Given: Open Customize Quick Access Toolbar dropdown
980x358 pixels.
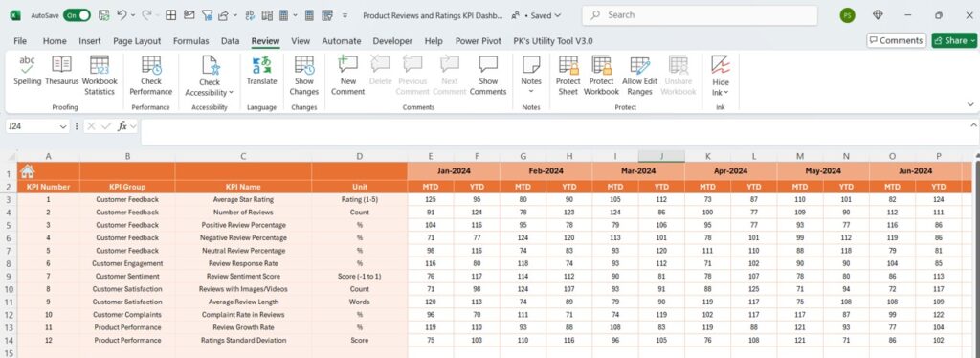Looking at the screenshot, I should pos(345,15).
